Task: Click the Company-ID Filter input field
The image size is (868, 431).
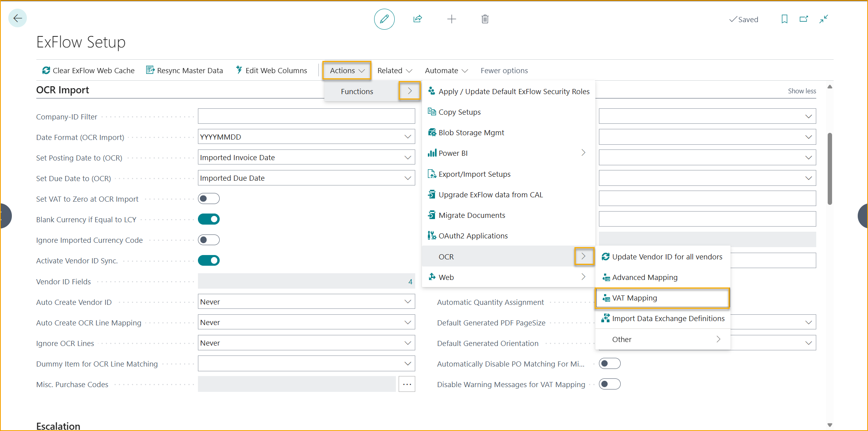Action: coord(306,116)
